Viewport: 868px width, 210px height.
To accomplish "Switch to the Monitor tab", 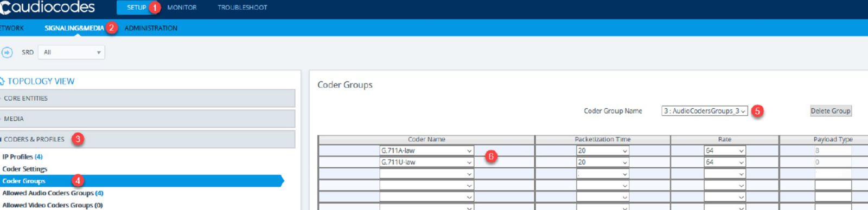I will (x=182, y=8).
